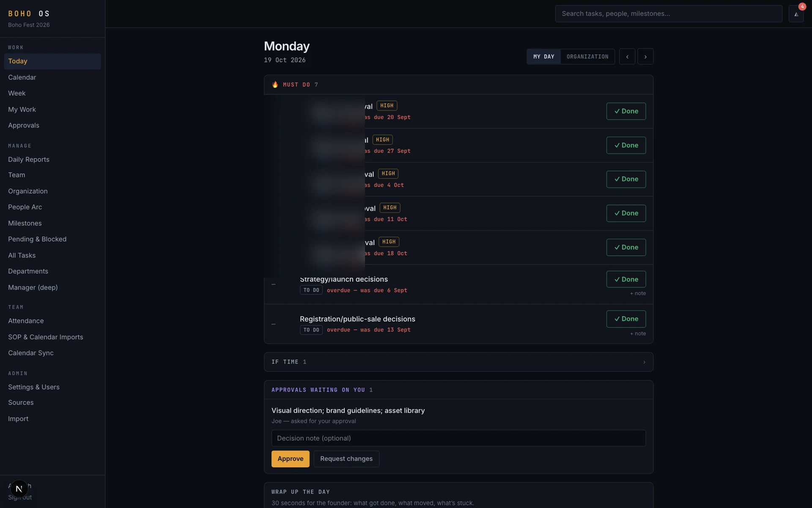
Task: Mark task due 27 Sept done
Action: 626,145
